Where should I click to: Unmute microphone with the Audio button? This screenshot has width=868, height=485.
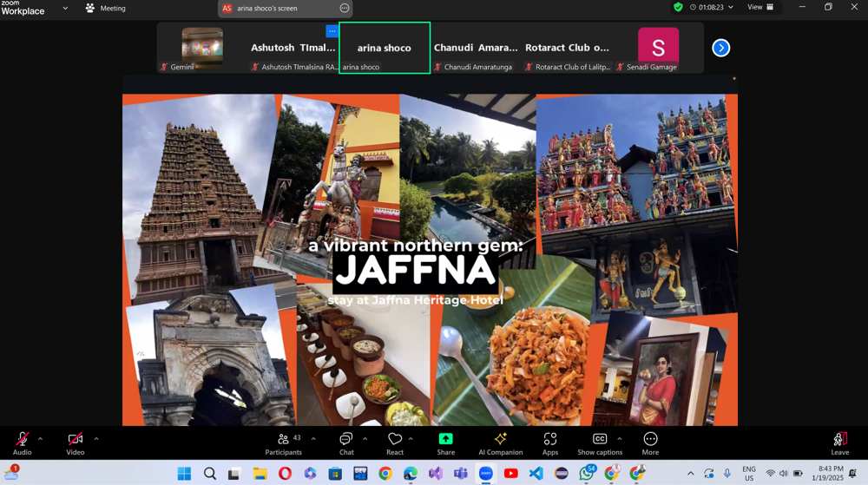point(23,442)
